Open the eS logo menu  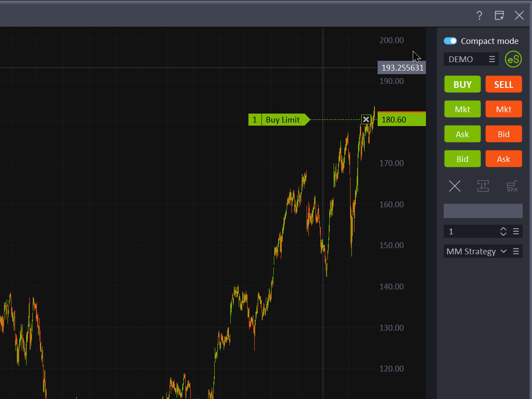tap(513, 59)
